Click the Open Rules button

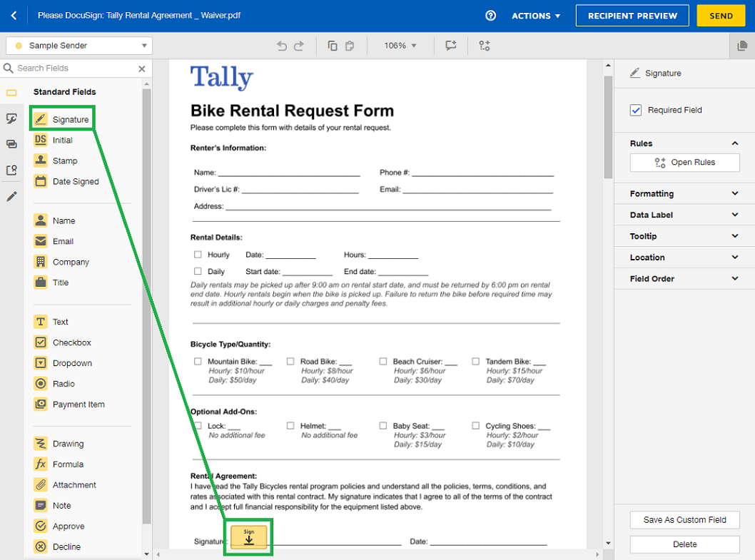[684, 163]
